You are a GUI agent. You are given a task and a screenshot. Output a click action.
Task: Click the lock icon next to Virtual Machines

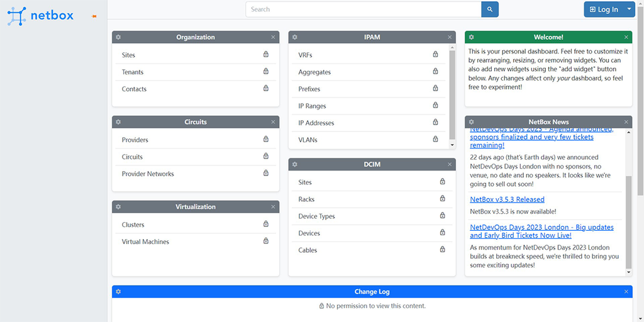click(x=266, y=241)
